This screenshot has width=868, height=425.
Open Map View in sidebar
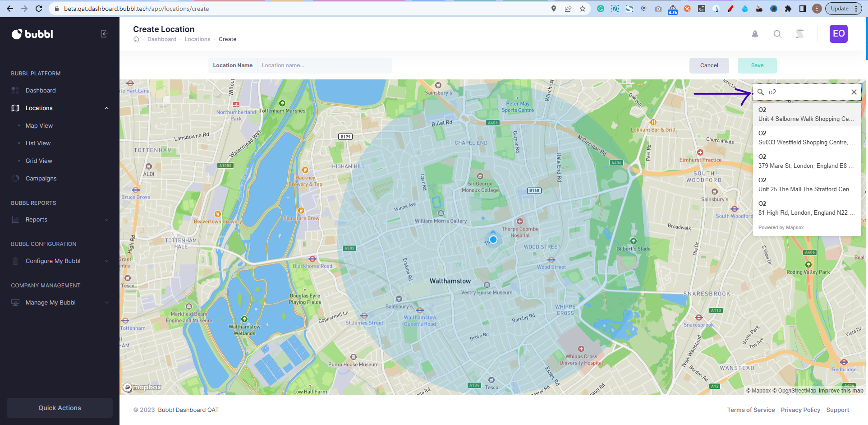39,125
